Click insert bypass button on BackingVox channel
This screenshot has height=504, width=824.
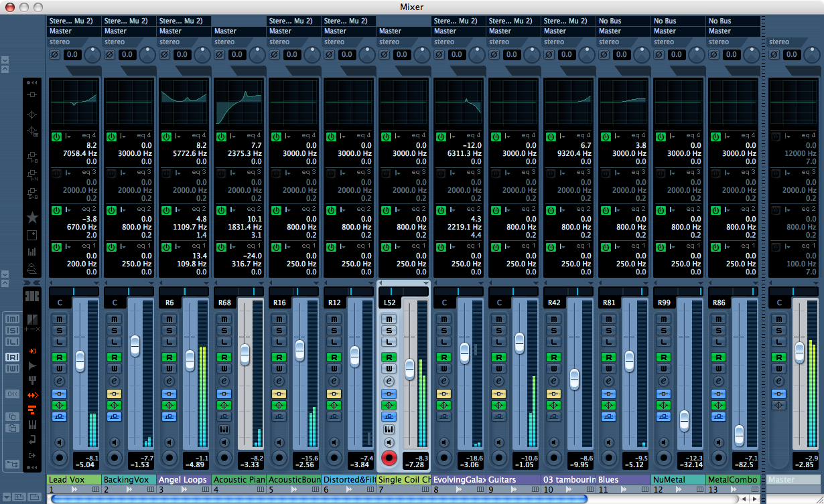point(114,394)
